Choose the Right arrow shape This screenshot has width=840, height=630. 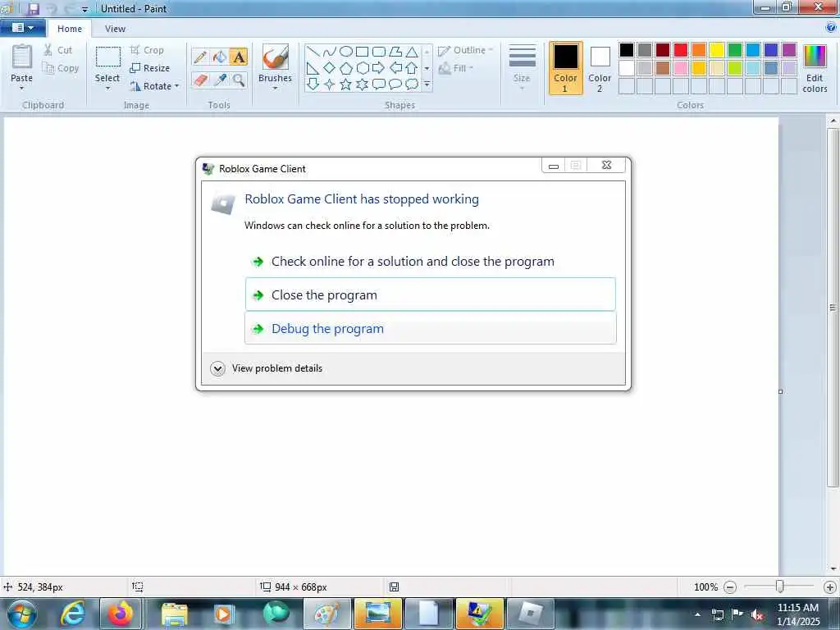(x=379, y=68)
